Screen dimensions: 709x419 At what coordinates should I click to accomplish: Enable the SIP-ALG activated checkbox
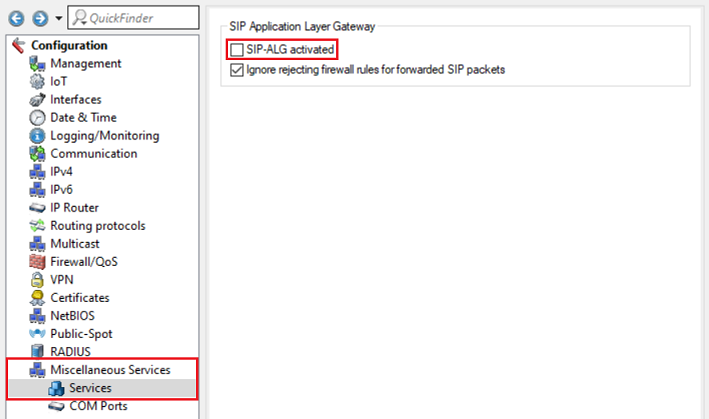click(x=237, y=49)
